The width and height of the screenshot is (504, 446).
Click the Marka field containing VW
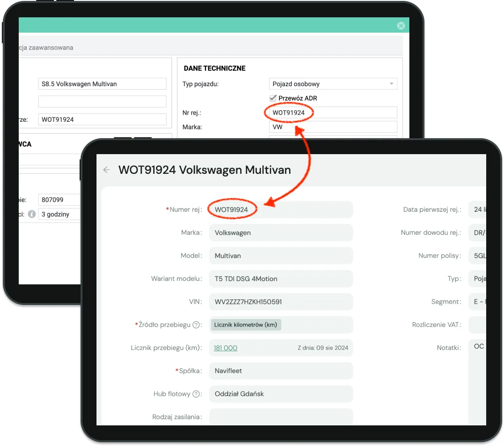click(x=333, y=127)
